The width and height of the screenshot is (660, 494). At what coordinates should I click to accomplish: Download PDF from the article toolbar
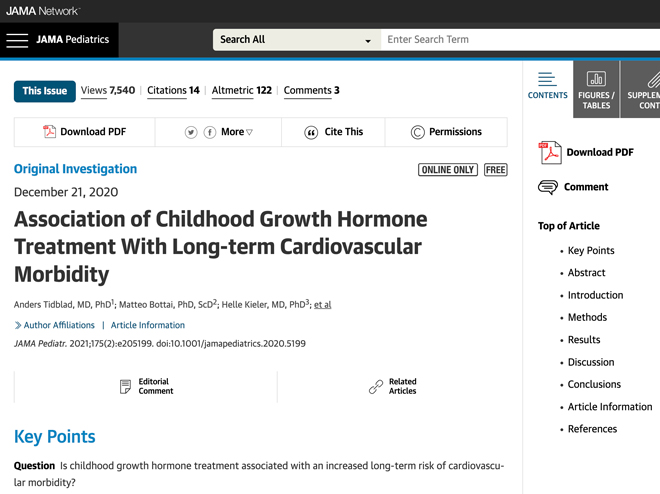click(x=85, y=132)
